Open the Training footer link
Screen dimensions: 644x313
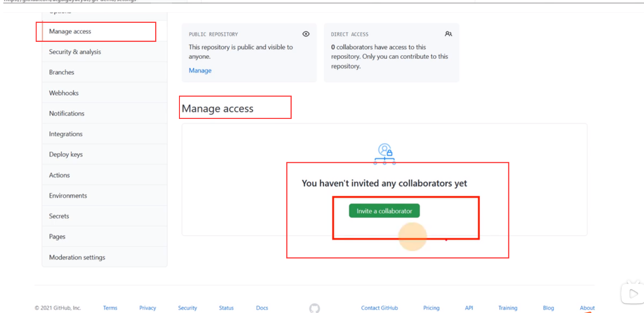point(507,308)
